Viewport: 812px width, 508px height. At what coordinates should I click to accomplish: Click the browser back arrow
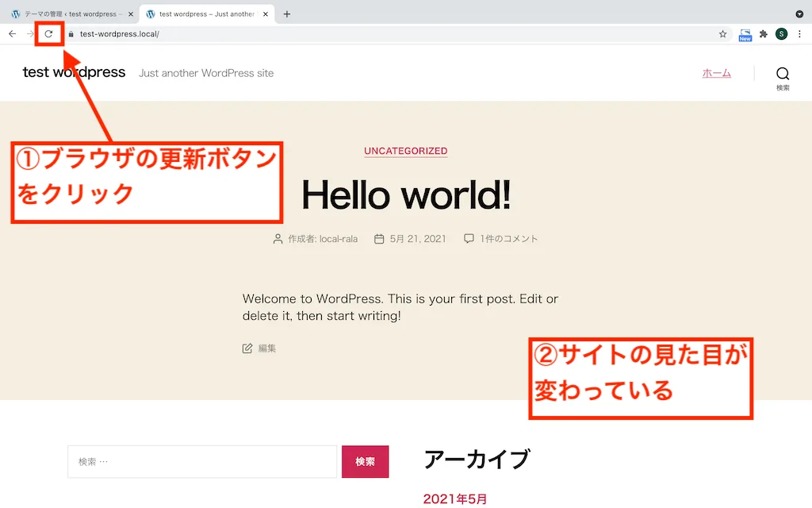(x=13, y=33)
